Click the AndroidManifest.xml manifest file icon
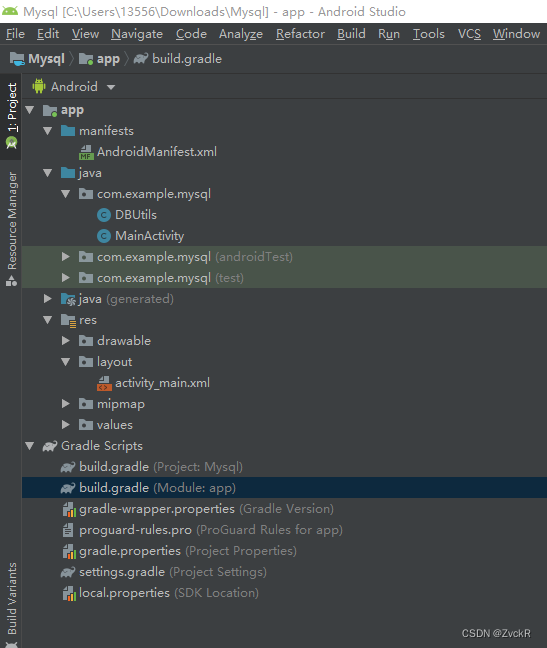Screen dimensions: 547x648 pos(86,152)
